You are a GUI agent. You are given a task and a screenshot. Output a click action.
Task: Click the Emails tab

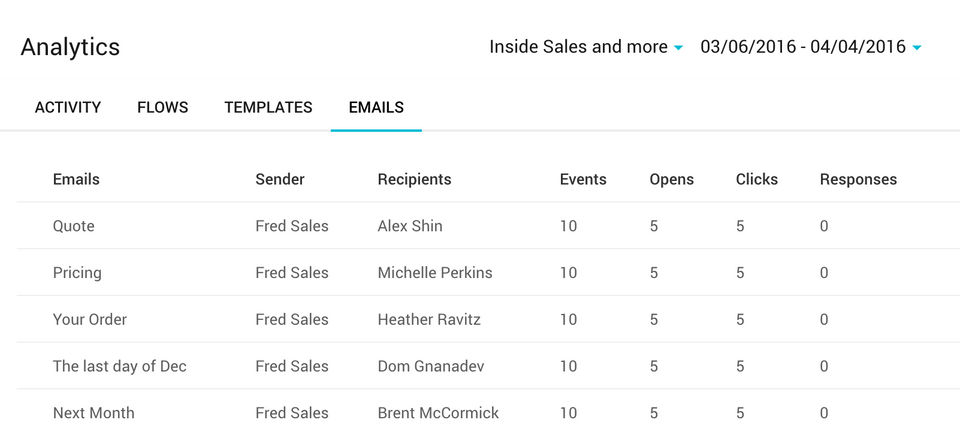[x=376, y=107]
